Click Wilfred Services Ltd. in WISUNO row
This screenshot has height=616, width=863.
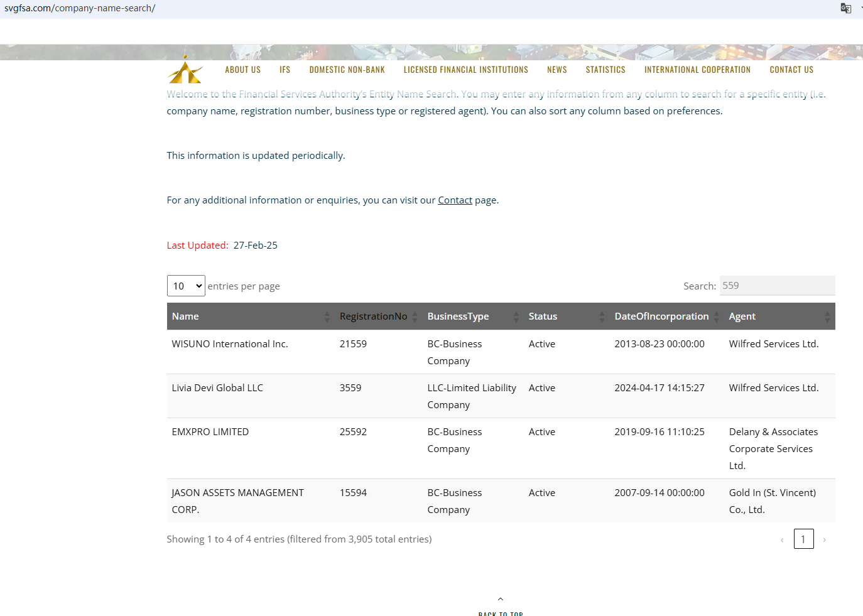tap(774, 344)
